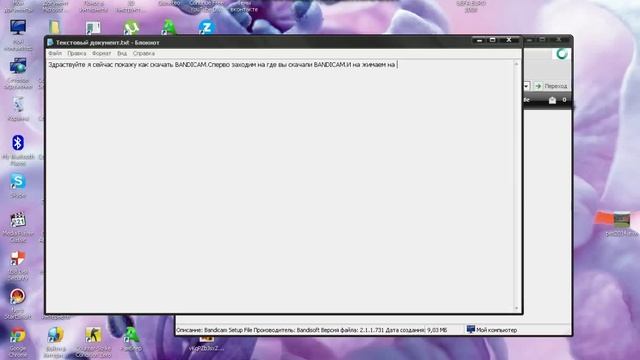The image size is (640, 360).
Task: Click the Notepad scrollbar down arrow
Action: pos(516,309)
